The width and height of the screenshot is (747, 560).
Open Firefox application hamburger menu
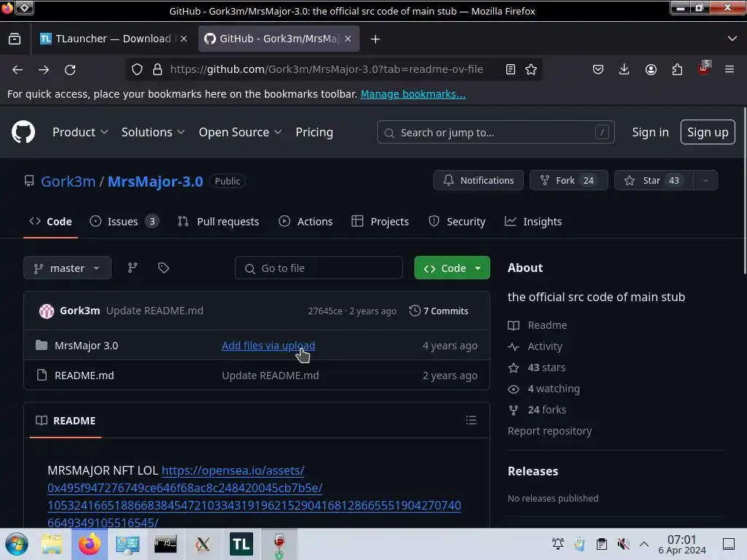[729, 69]
